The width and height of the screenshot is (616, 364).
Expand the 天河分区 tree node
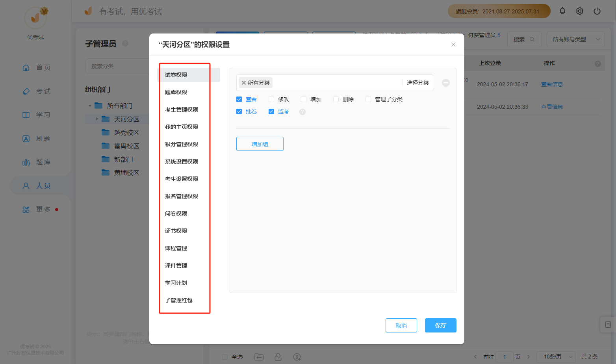[x=97, y=119]
